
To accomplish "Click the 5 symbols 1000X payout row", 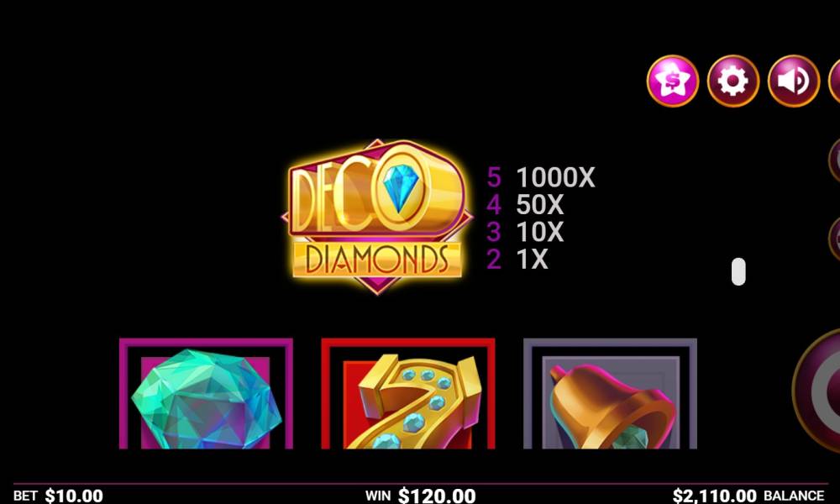I will [x=540, y=176].
